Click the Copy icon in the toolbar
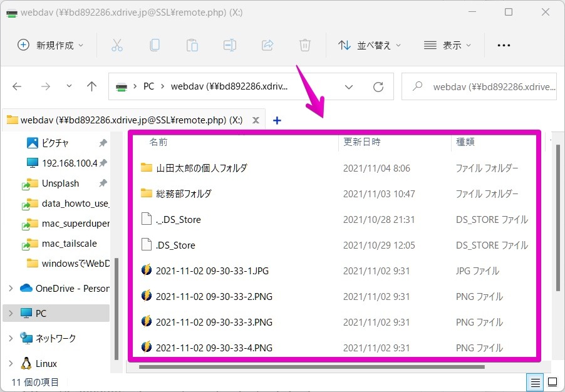This screenshot has width=565, height=392. (154, 44)
